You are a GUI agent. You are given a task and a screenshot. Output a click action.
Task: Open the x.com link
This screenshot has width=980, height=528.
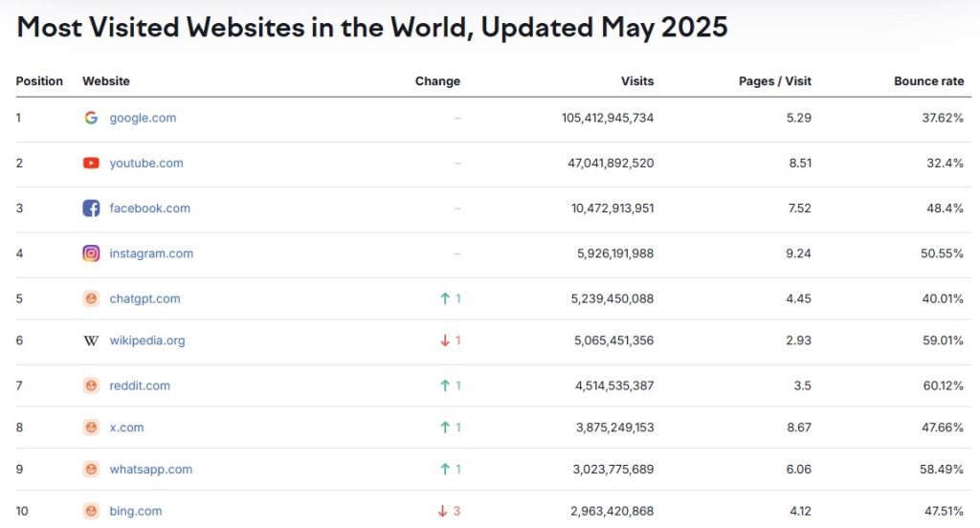[x=127, y=428]
